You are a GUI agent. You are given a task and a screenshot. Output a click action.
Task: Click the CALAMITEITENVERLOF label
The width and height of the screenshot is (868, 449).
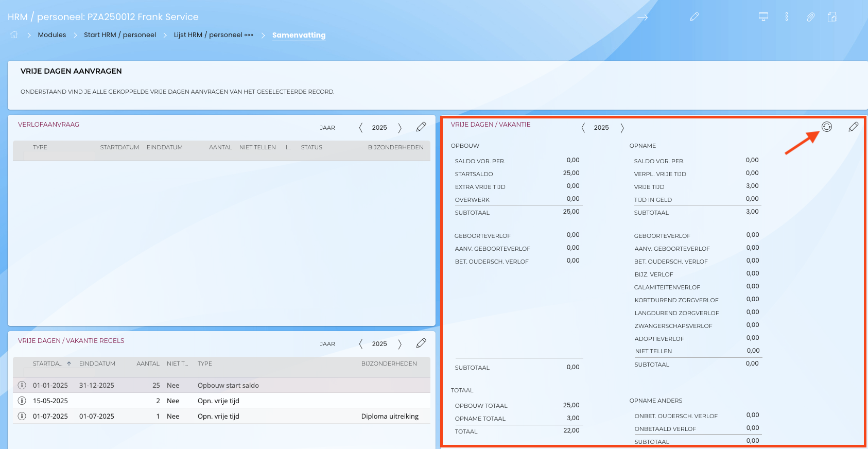pyautogui.click(x=667, y=287)
